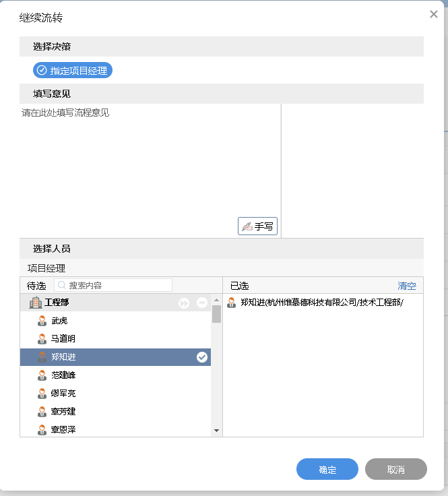Select person 武虎
Viewport: 448px width, 496px height.
point(115,321)
